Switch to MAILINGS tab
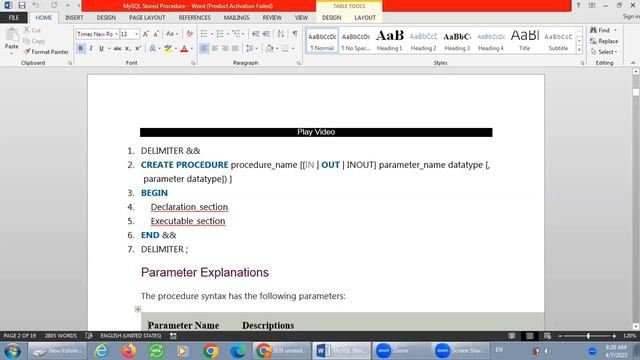This screenshot has width=640, height=360. tap(236, 18)
